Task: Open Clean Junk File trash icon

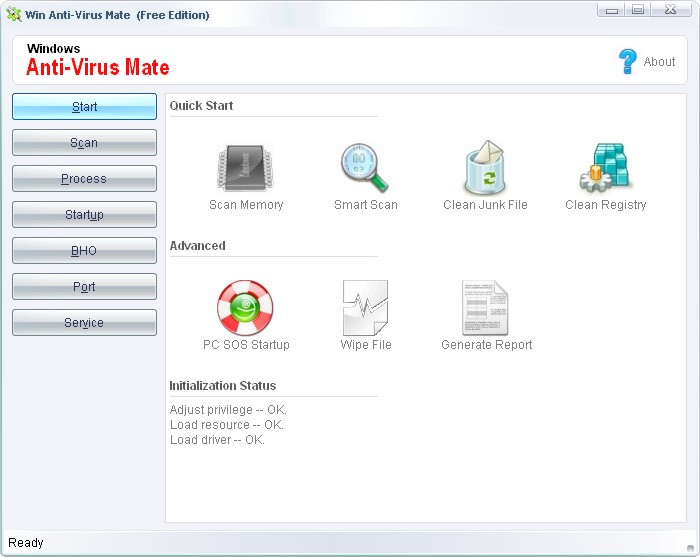Action: (485, 167)
